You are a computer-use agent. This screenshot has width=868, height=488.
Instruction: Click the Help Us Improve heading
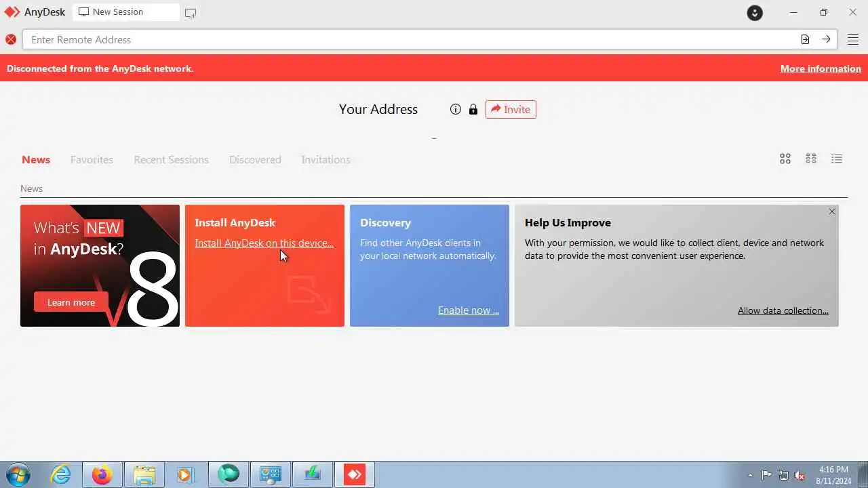(568, 222)
